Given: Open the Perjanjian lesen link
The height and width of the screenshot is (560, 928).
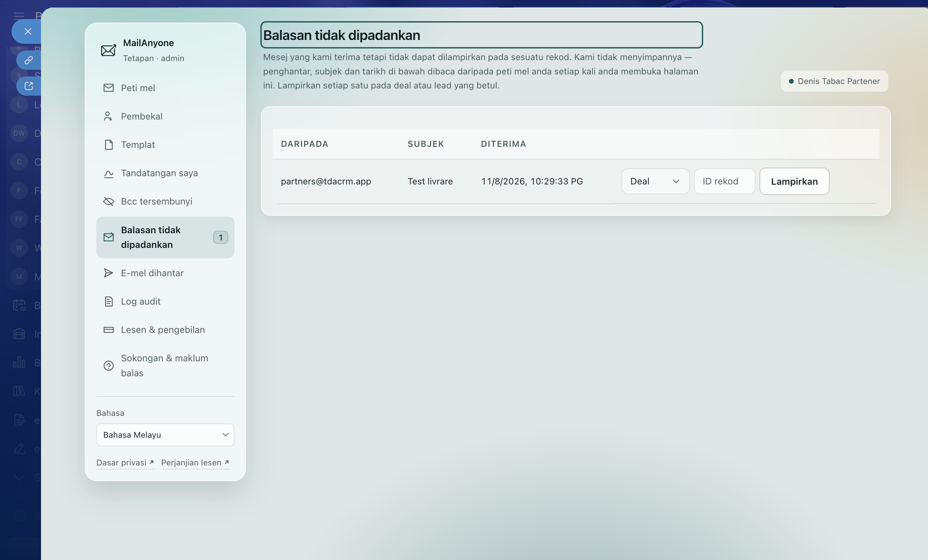Looking at the screenshot, I should [x=195, y=463].
